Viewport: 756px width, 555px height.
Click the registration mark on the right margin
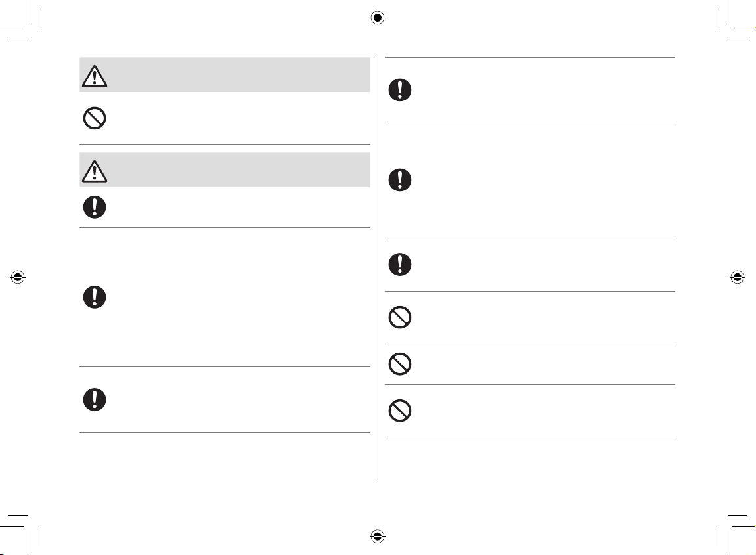pyautogui.click(x=738, y=277)
